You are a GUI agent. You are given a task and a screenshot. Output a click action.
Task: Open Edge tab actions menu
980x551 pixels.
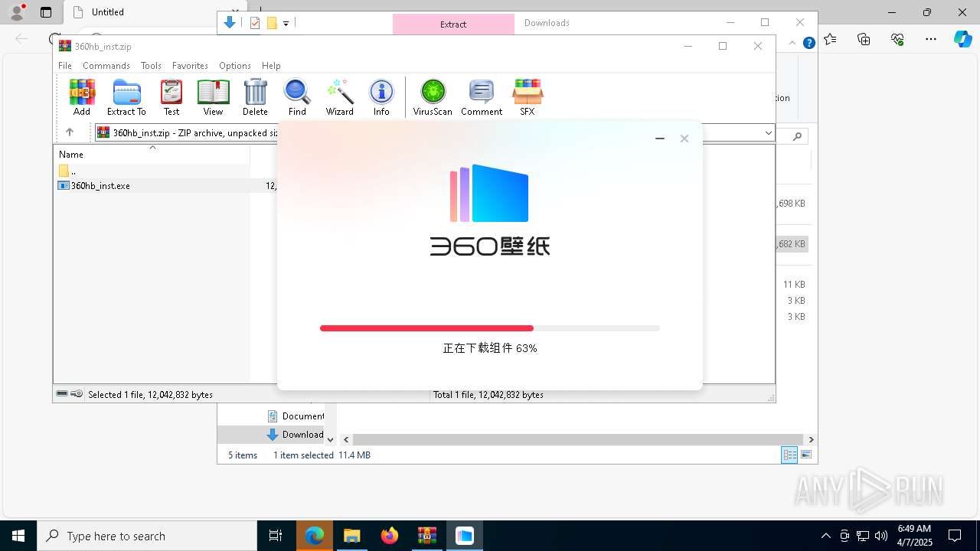coord(46,12)
